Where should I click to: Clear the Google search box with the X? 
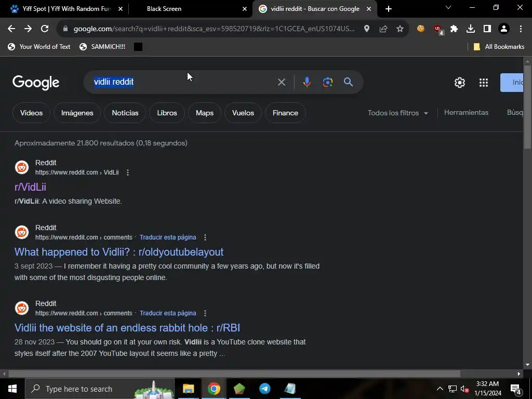pyautogui.click(x=281, y=82)
